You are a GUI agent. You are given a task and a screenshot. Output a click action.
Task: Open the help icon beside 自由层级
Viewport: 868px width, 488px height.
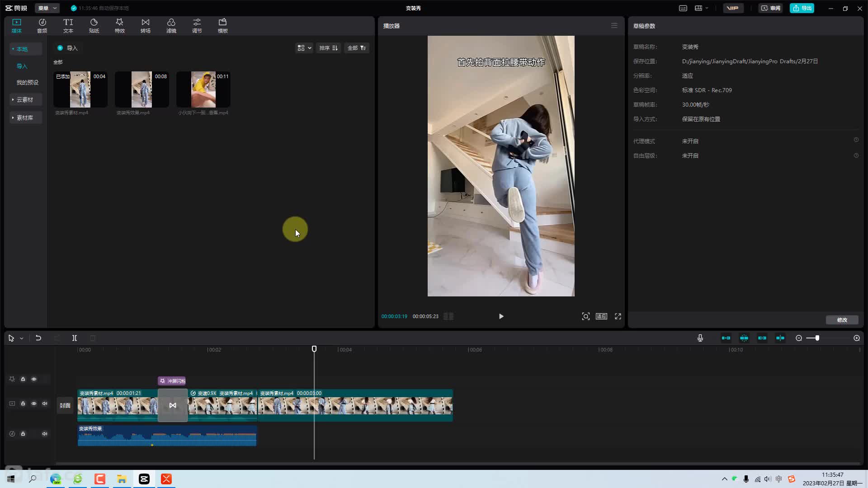(x=856, y=155)
